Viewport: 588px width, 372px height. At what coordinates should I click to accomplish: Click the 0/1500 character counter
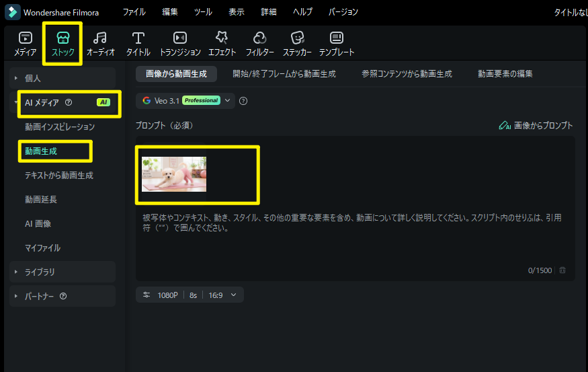[x=540, y=270]
